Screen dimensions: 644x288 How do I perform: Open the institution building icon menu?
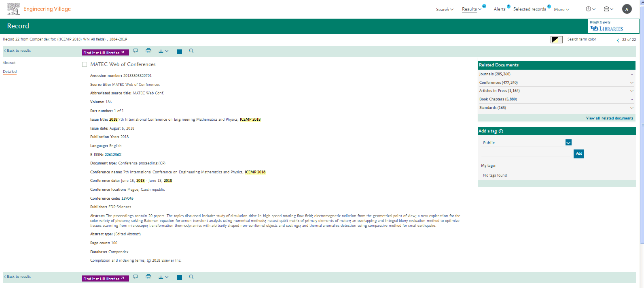coord(608,9)
